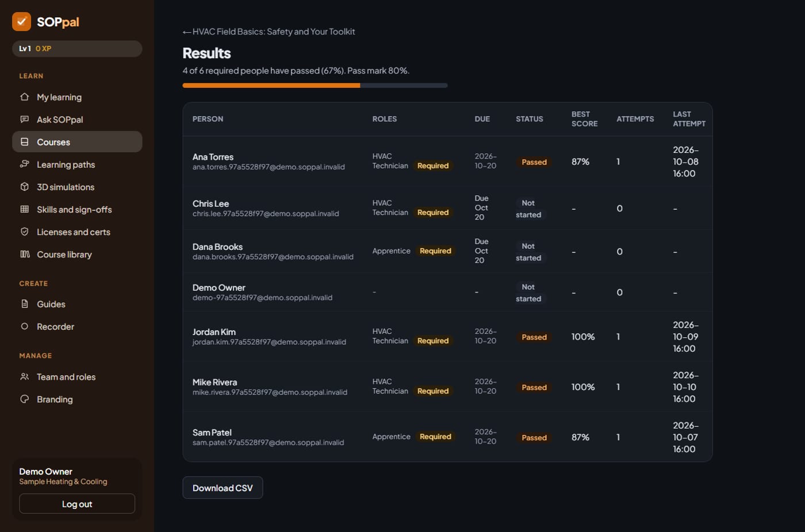The width and height of the screenshot is (805, 532).
Task: Click the Course library books icon
Action: click(x=25, y=254)
